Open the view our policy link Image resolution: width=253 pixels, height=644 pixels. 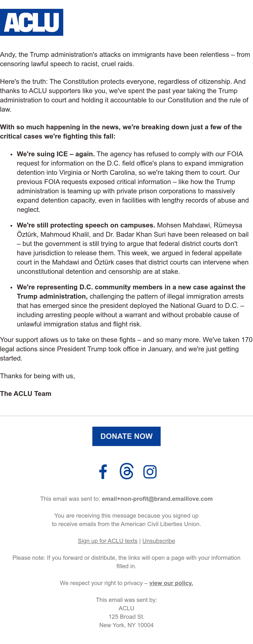pyautogui.click(x=171, y=583)
